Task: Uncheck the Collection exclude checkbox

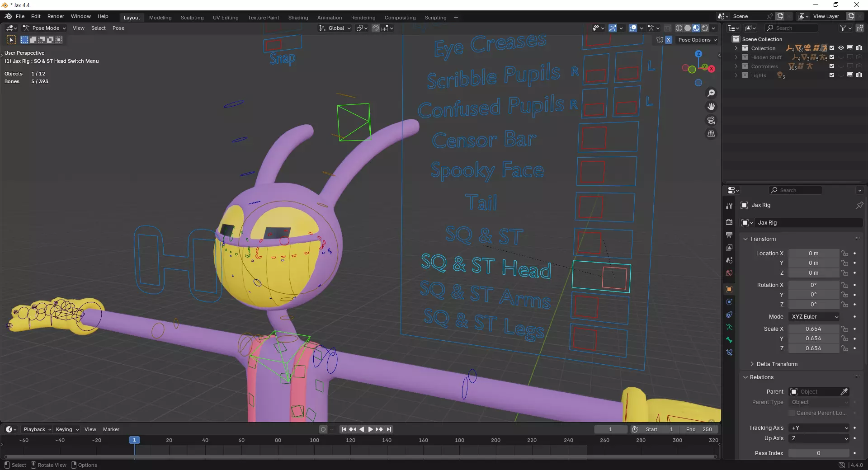Action: coord(832,48)
